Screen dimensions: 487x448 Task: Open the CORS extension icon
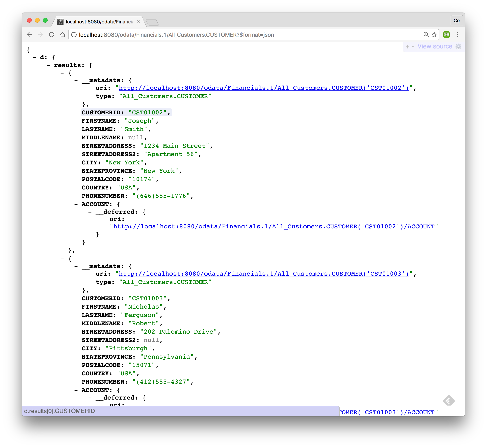click(x=447, y=35)
